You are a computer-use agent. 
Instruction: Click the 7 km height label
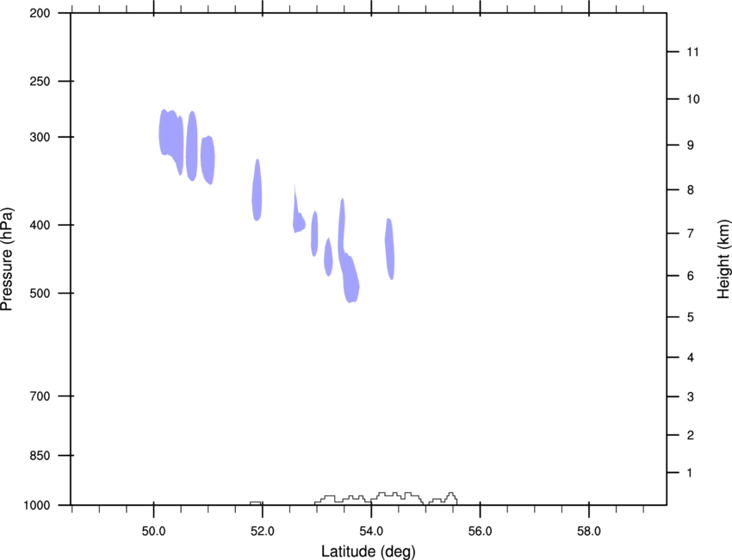691,233
